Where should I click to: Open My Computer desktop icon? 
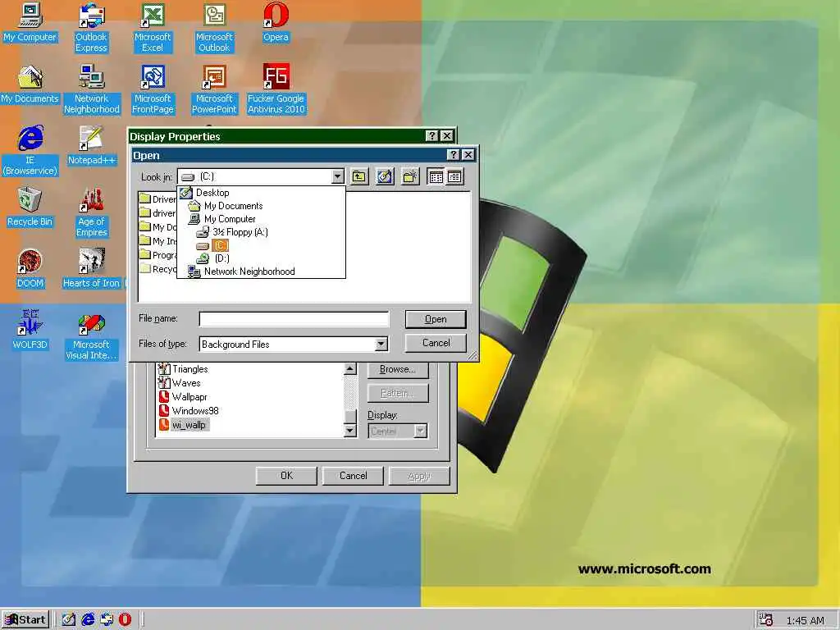30,23
